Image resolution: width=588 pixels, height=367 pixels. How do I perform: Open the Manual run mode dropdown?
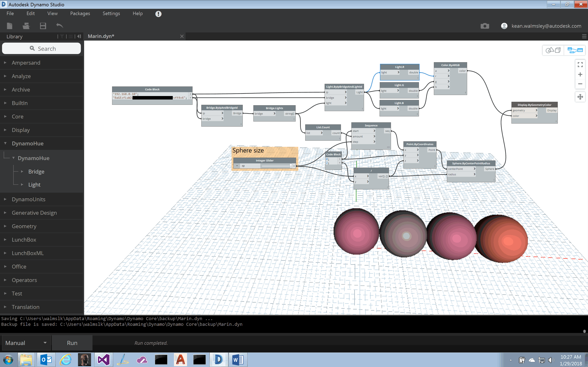pyautogui.click(x=26, y=343)
